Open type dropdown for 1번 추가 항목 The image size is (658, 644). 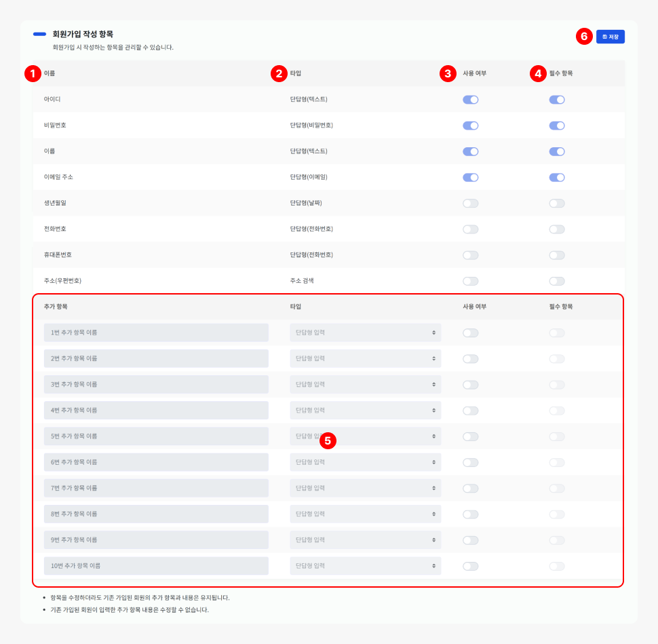[x=365, y=333]
